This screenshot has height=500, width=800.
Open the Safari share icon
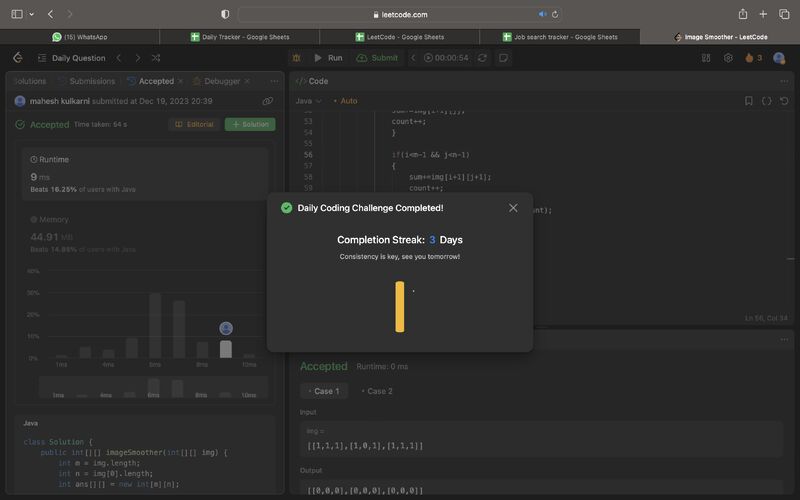[x=743, y=14]
